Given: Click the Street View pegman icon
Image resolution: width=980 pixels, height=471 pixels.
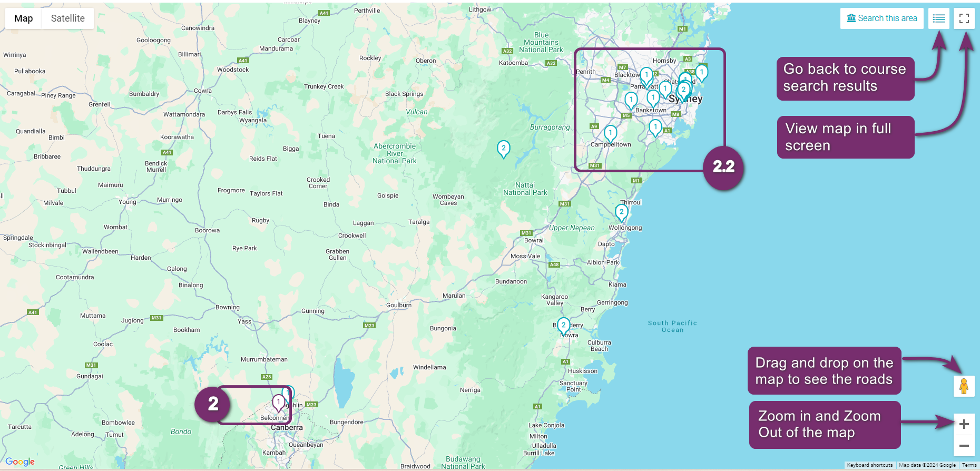Looking at the screenshot, I should click(964, 386).
